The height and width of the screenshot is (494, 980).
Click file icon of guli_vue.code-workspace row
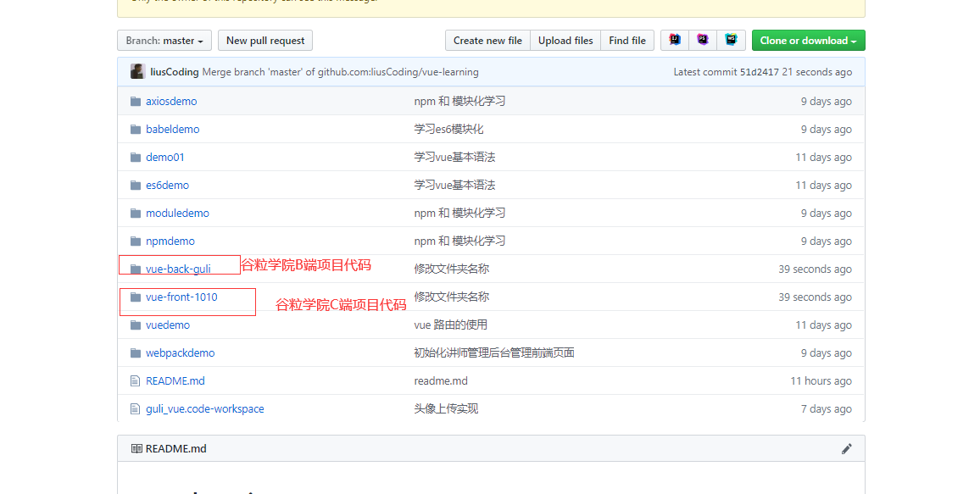click(x=135, y=409)
